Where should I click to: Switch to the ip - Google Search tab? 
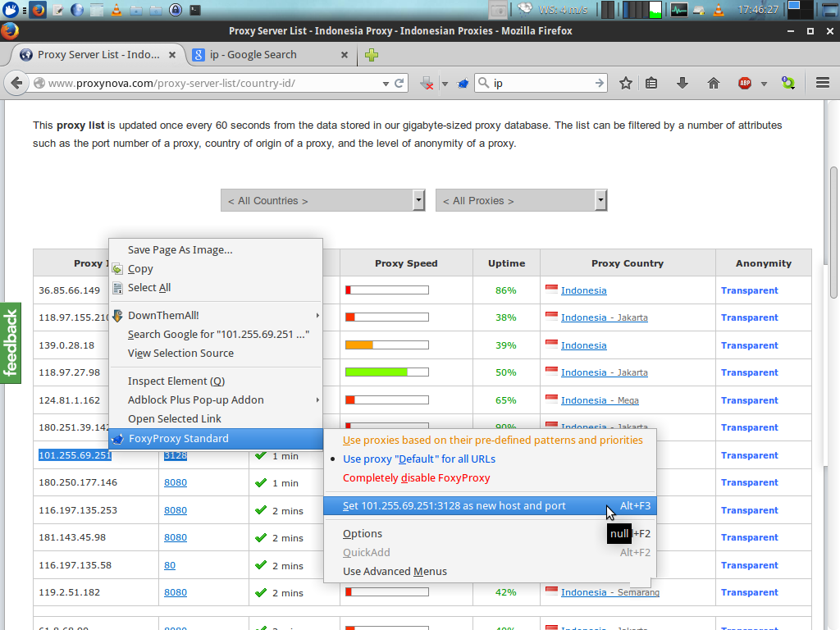[x=270, y=55]
